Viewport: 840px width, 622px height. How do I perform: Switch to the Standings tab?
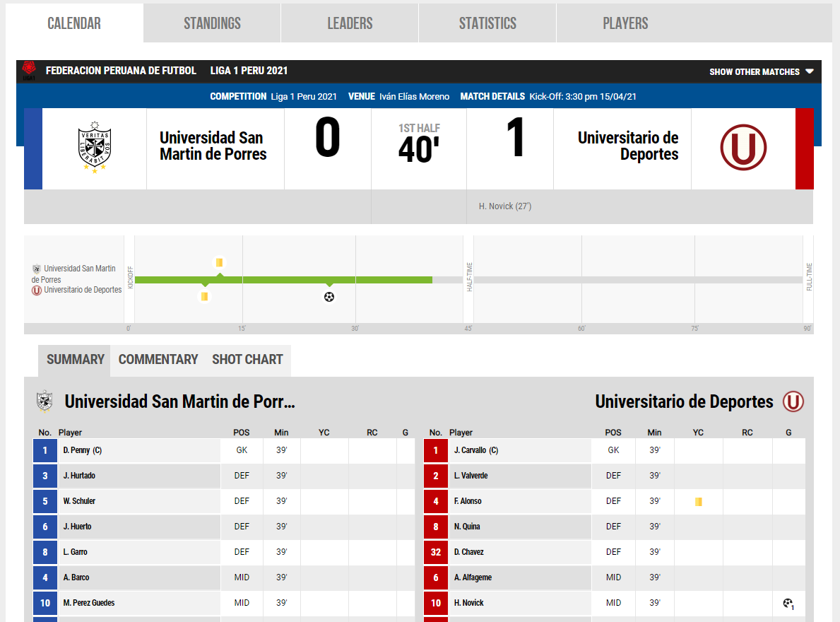coord(212,23)
